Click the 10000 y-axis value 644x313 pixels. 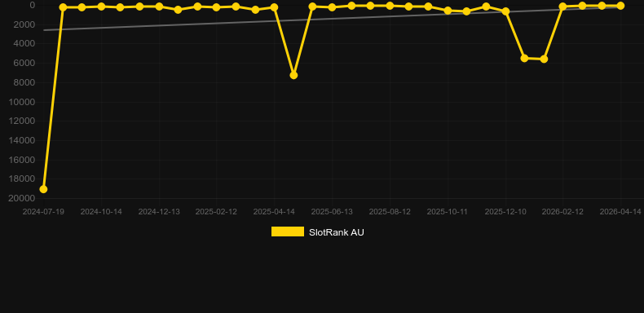click(22, 102)
